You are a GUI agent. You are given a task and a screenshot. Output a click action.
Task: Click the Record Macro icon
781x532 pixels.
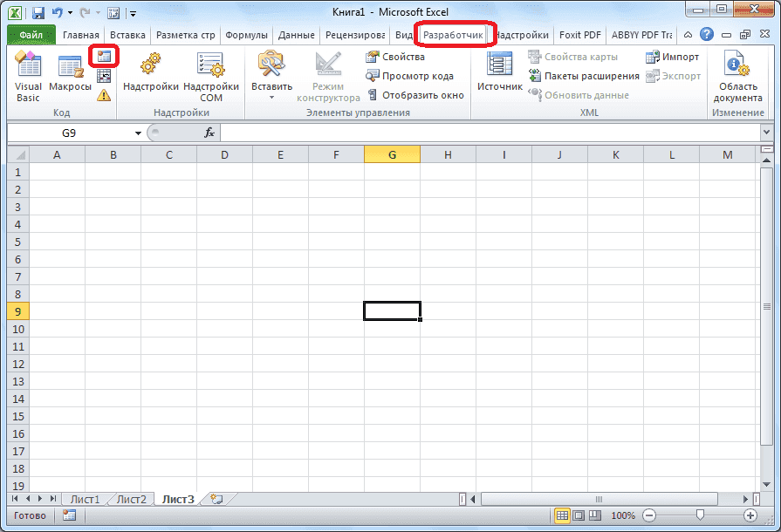104,56
